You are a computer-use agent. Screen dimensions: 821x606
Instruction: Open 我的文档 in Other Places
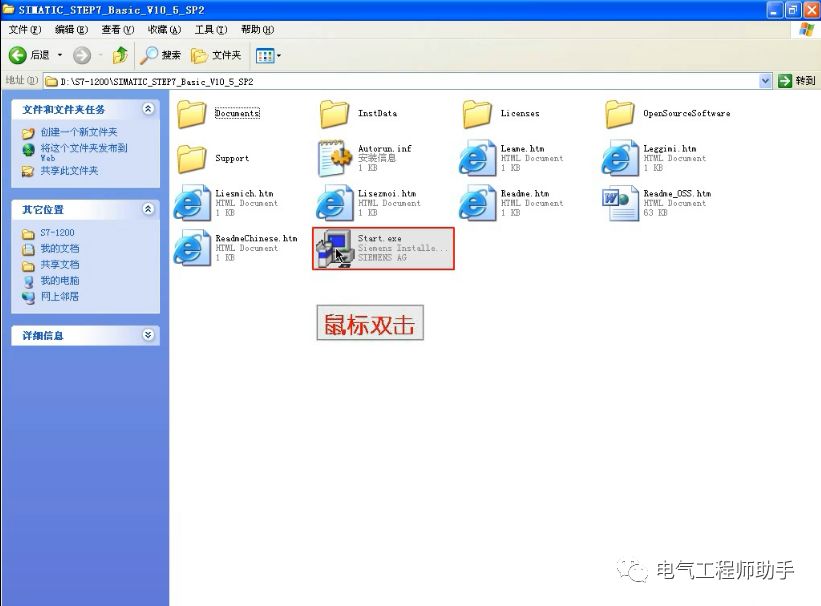[x=60, y=248]
